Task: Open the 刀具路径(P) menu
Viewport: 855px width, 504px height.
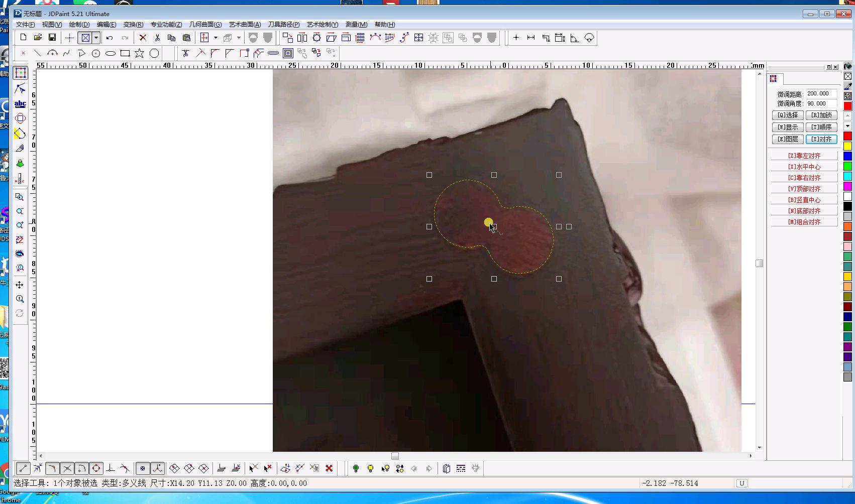Action: (283, 25)
